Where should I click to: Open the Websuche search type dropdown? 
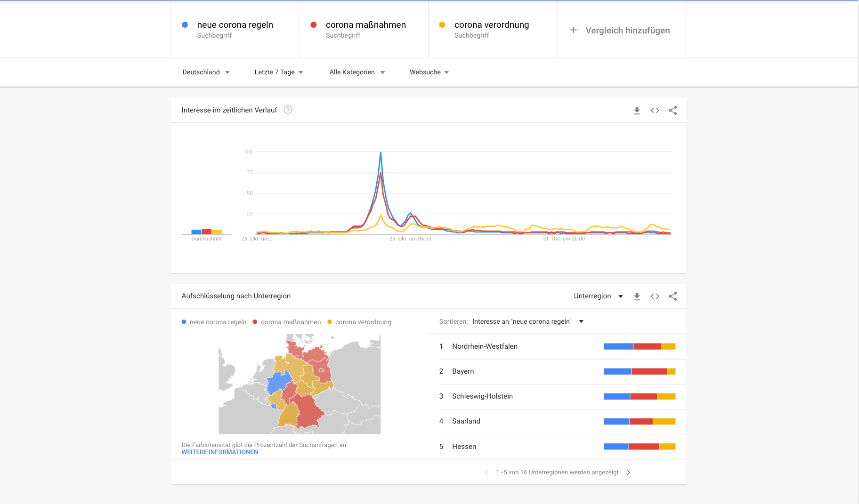pyautogui.click(x=429, y=72)
